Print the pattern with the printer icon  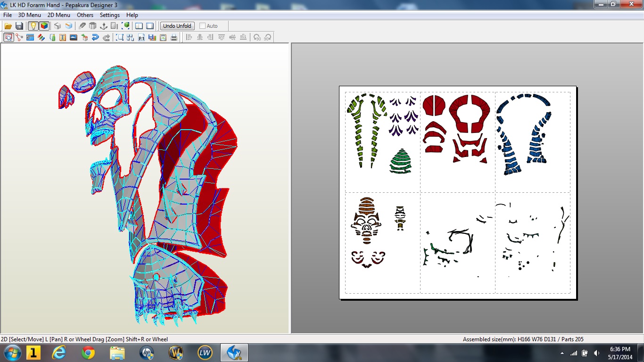[x=174, y=37]
